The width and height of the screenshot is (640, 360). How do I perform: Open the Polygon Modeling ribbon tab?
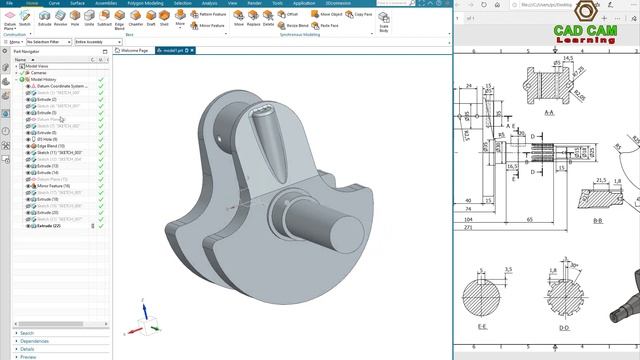[x=145, y=3]
